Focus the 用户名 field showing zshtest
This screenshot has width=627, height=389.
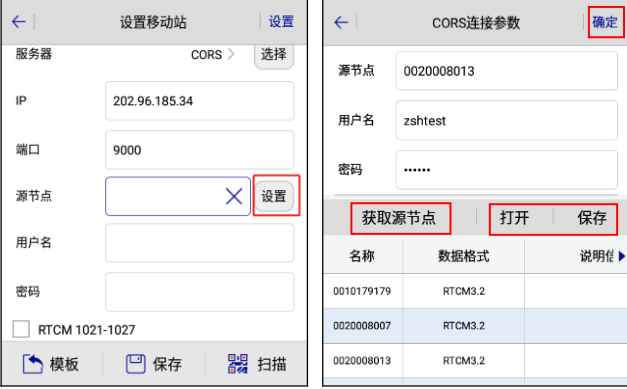507,120
